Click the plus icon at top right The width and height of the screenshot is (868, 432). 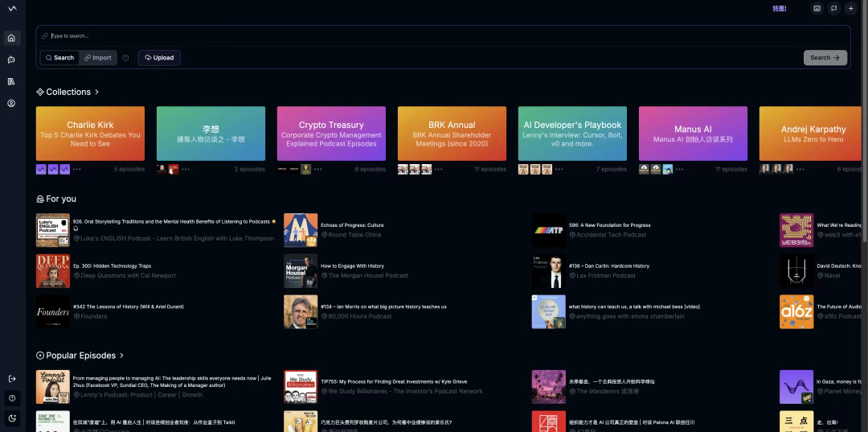[851, 9]
